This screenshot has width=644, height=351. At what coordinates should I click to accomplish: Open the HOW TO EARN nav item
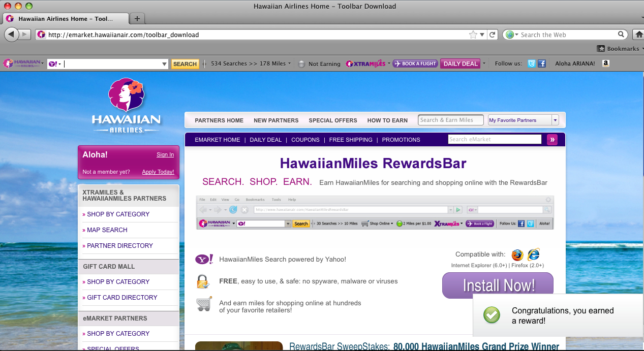[387, 120]
